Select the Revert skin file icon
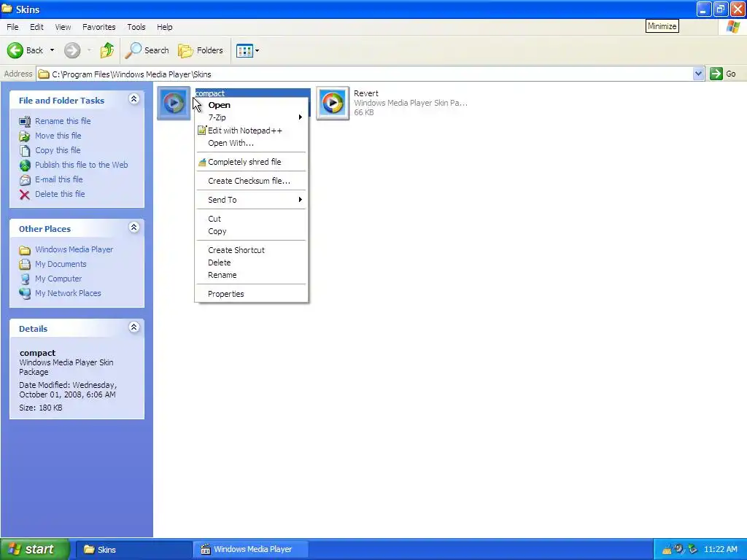 point(333,103)
